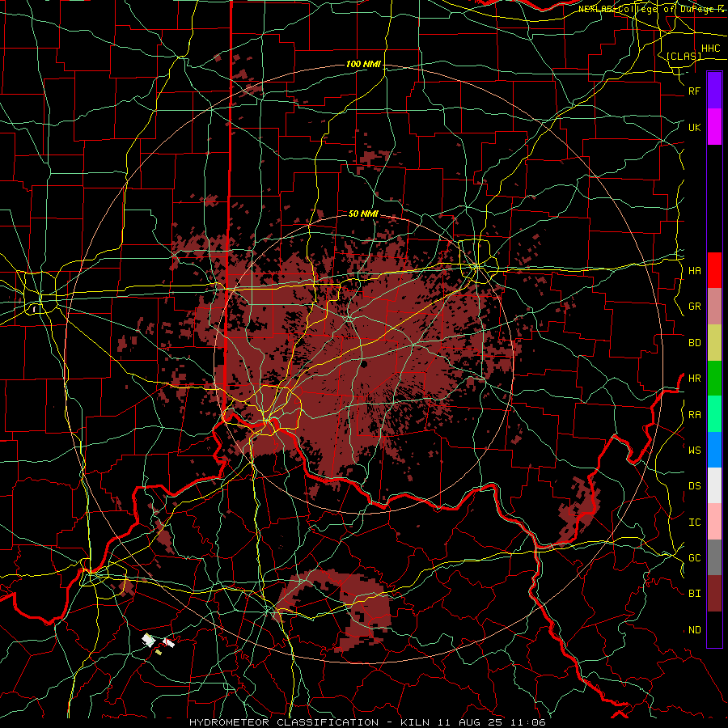Image resolution: width=728 pixels, height=728 pixels.
Task: Click the 'RF' legend label
Action: pyautogui.click(x=694, y=91)
